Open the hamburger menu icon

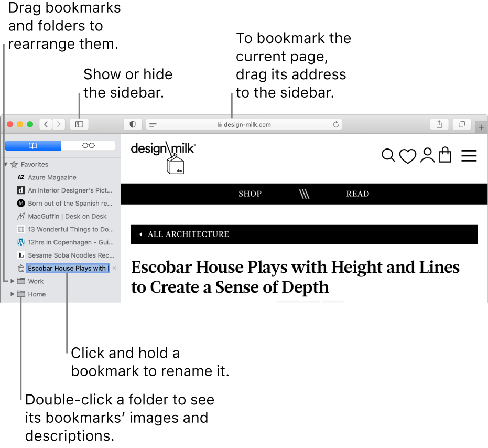469,156
